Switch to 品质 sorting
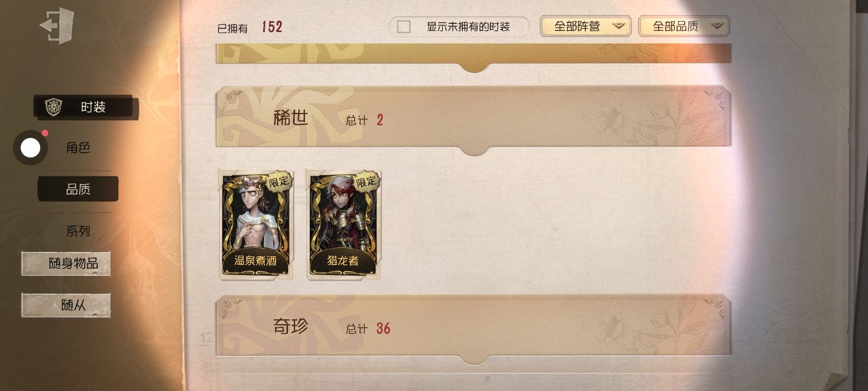 [78, 189]
